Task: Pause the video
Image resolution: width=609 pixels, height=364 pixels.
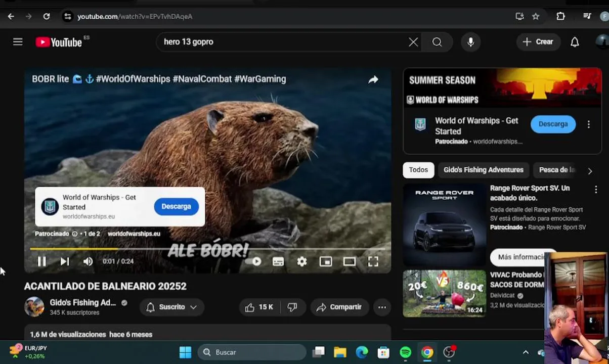Action: tap(41, 261)
